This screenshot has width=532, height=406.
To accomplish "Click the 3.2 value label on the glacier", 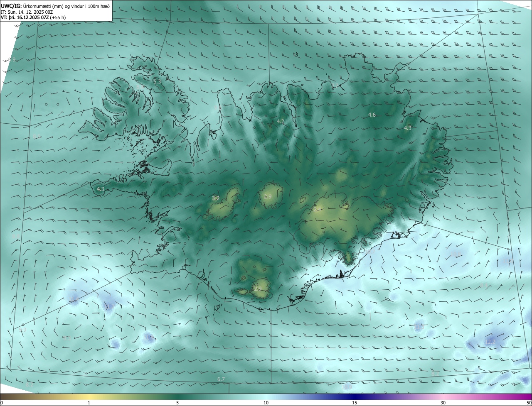I will [216, 198].
